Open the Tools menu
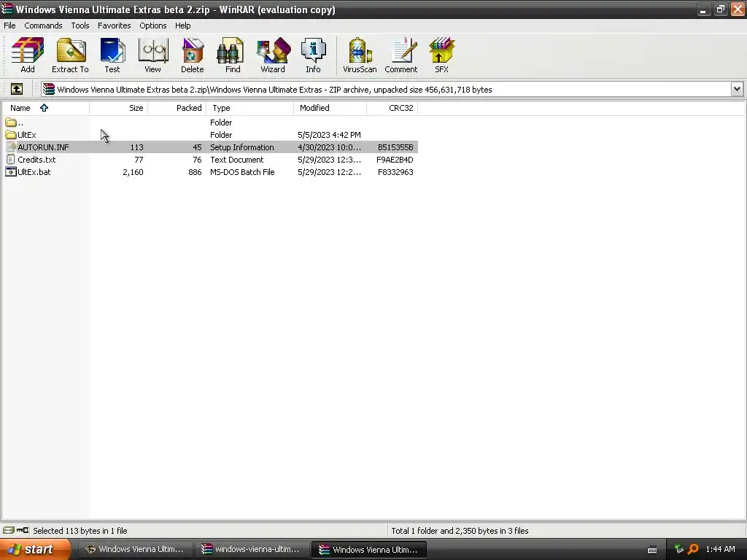 [80, 26]
